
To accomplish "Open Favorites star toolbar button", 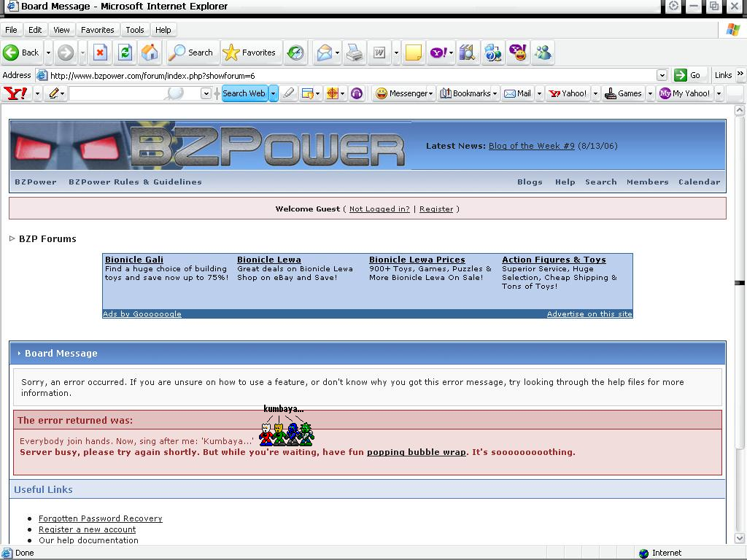I will pos(249,52).
